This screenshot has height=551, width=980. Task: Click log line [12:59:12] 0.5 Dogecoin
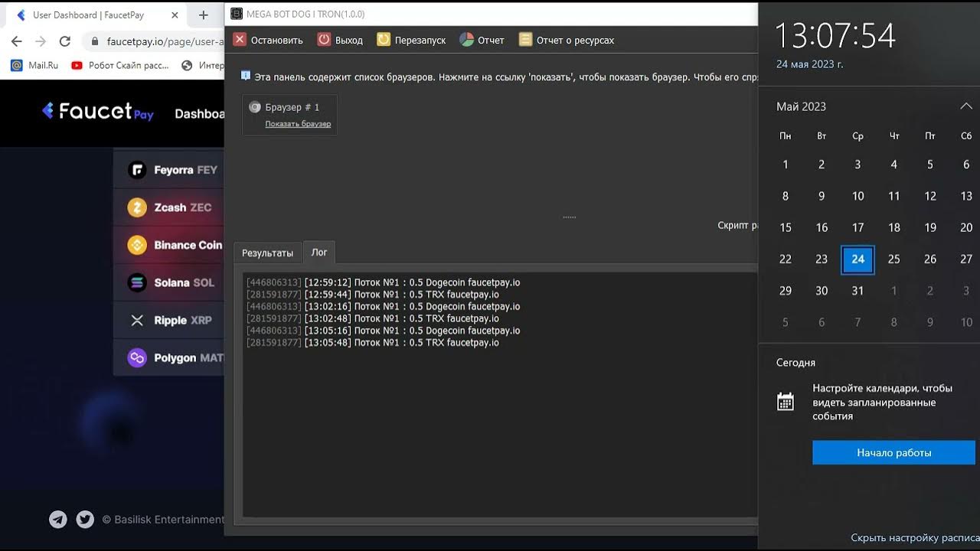coord(383,282)
